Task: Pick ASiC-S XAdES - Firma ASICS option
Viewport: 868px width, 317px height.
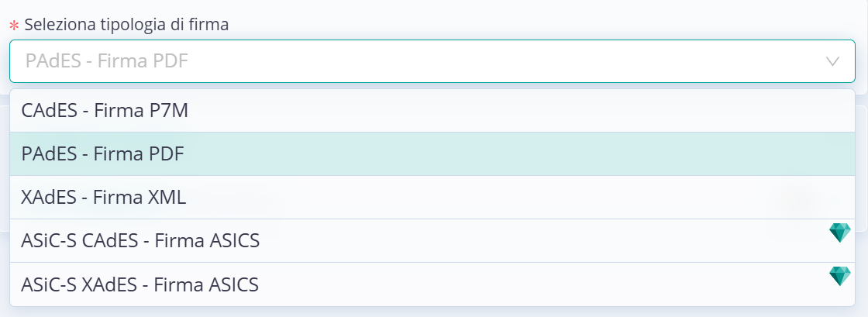Action: point(432,284)
